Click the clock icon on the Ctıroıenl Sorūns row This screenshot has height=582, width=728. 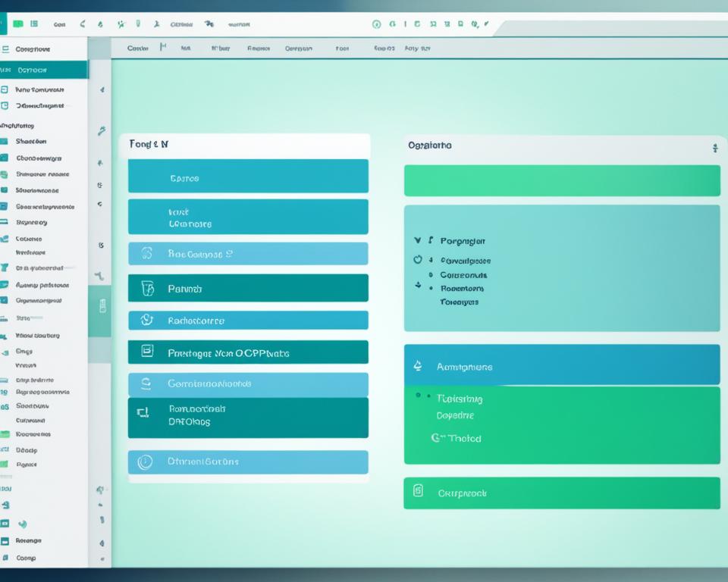(x=145, y=462)
